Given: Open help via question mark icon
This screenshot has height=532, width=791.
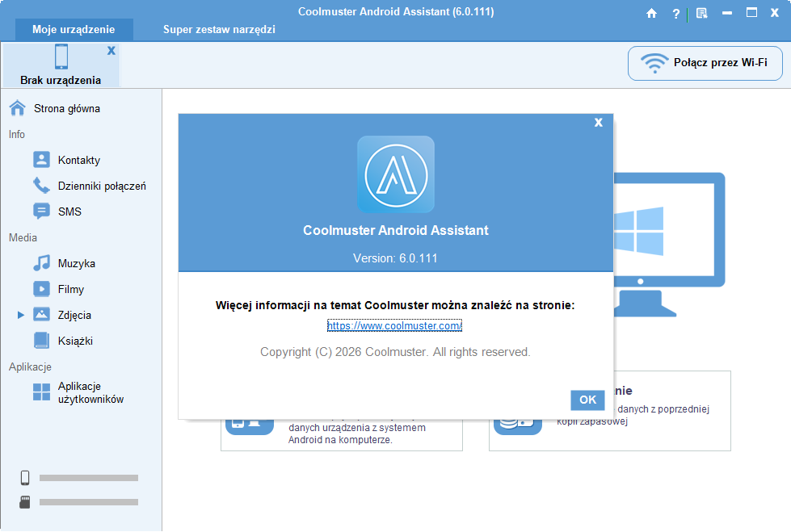Looking at the screenshot, I should point(676,14).
